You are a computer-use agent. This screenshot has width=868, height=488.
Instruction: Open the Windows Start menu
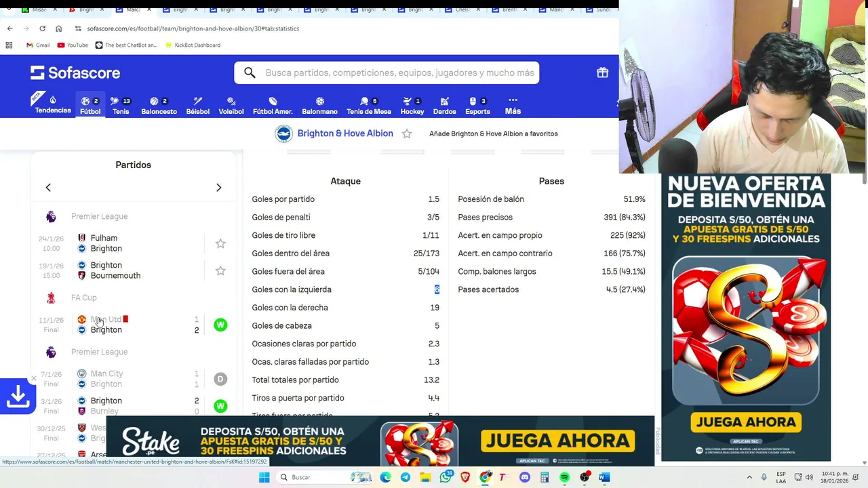tap(264, 477)
